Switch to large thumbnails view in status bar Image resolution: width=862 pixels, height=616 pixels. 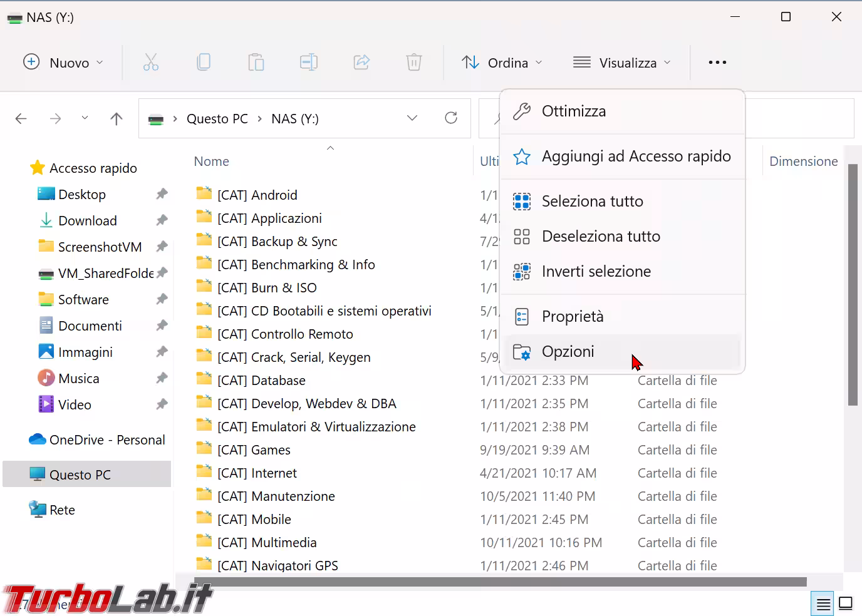[846, 603]
